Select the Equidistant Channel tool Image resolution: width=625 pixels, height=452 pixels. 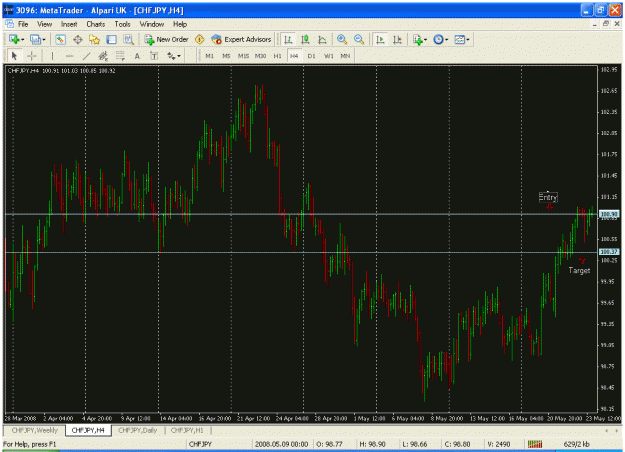[x=103, y=56]
